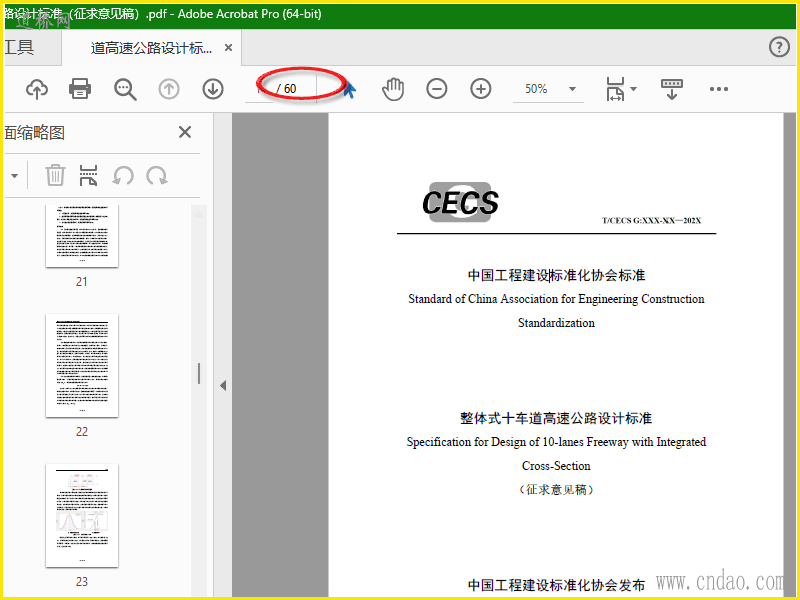Zoom in with plus button
This screenshot has width=800, height=600.
coord(481,89)
